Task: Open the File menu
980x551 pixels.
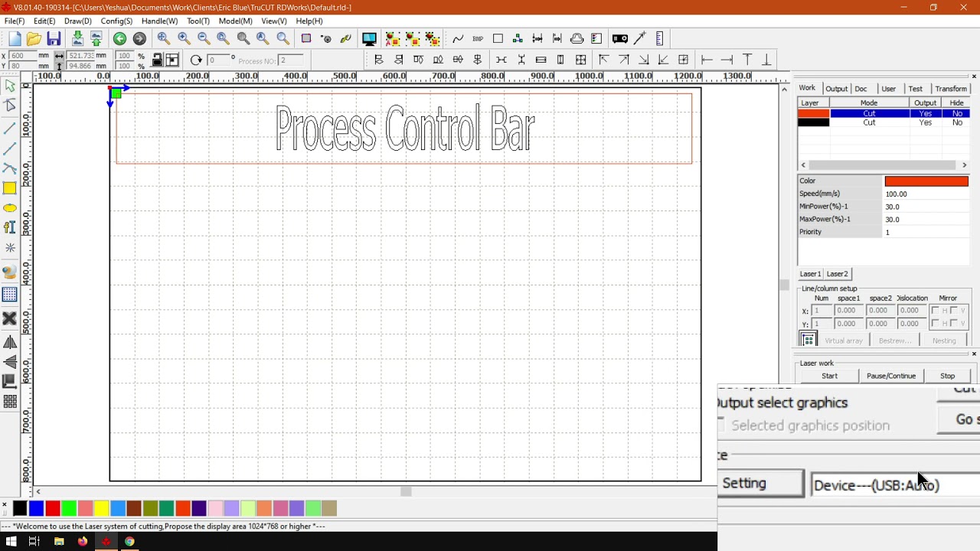Action: point(15,21)
